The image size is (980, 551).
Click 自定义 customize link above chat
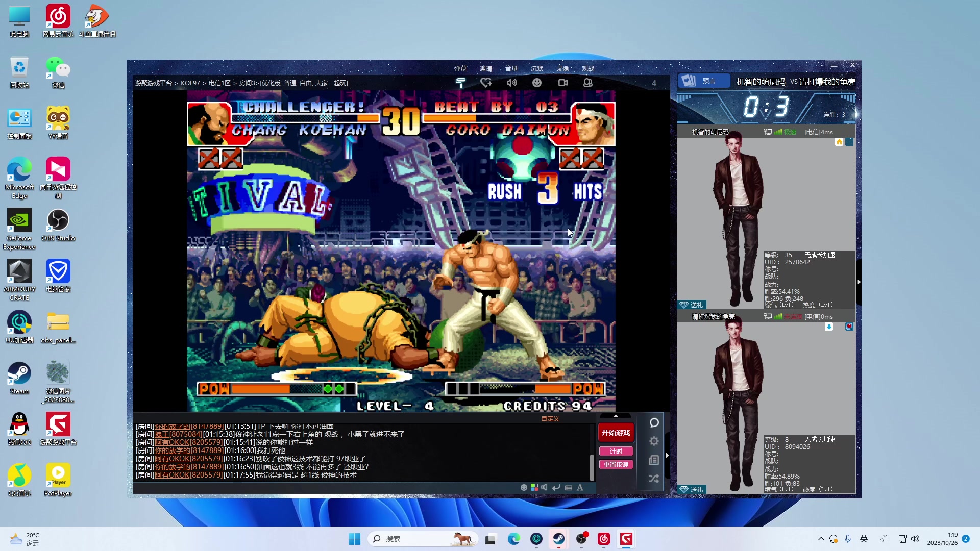coord(550,418)
